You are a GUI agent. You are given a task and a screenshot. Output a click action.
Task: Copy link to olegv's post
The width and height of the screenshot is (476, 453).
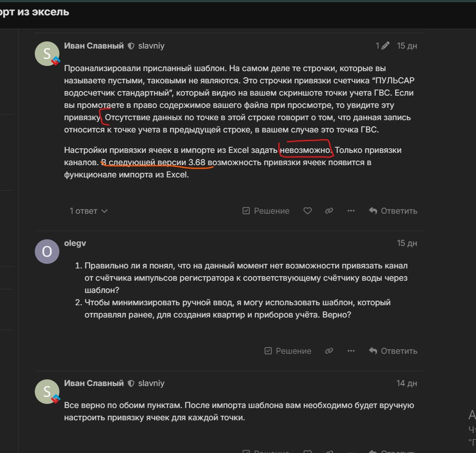point(329,351)
